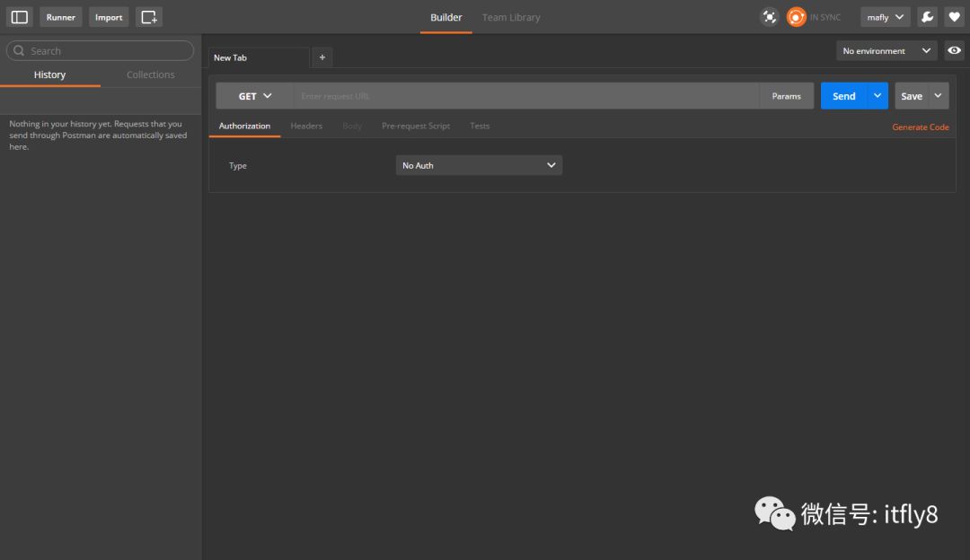Click the Import button

[x=109, y=17]
